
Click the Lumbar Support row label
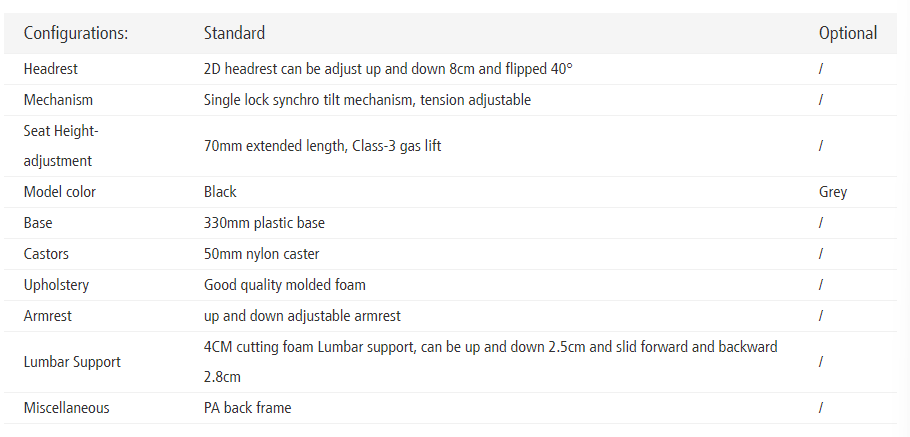coord(72,362)
